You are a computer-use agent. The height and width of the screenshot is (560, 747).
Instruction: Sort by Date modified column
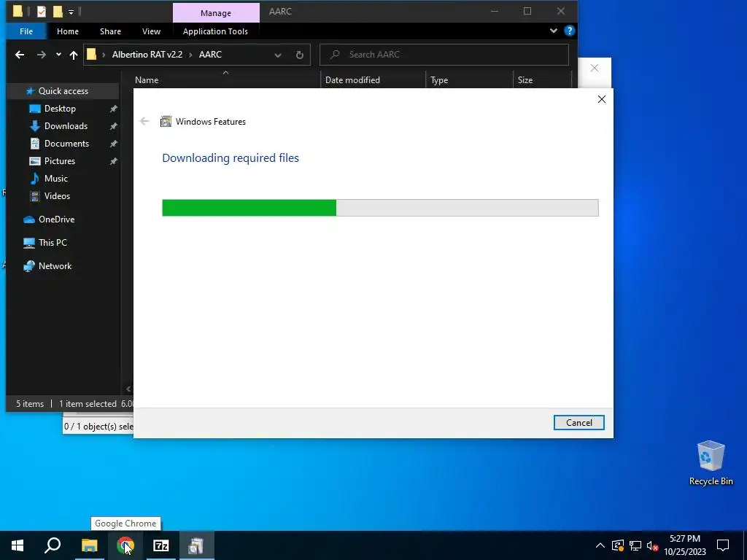coord(352,80)
